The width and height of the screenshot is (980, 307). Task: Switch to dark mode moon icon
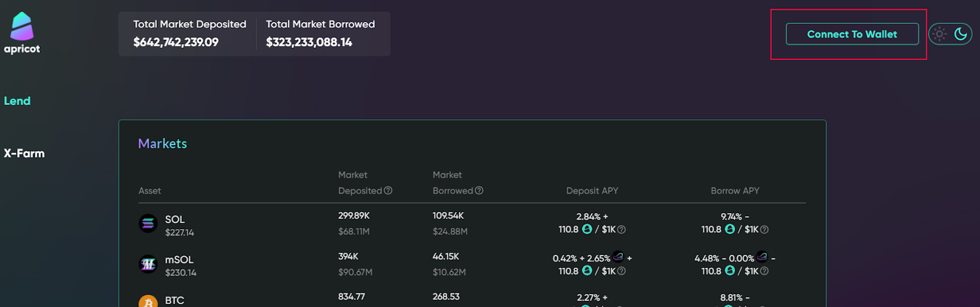tap(960, 34)
